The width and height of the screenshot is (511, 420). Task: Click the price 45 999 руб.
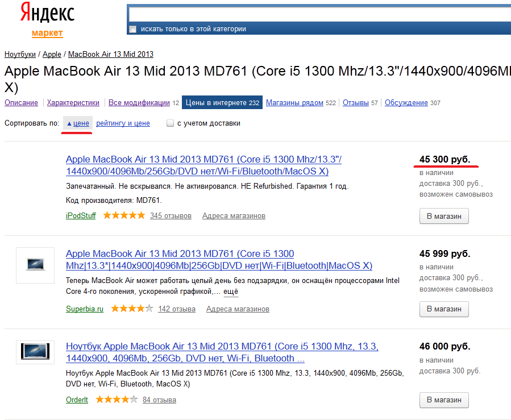coord(445,253)
